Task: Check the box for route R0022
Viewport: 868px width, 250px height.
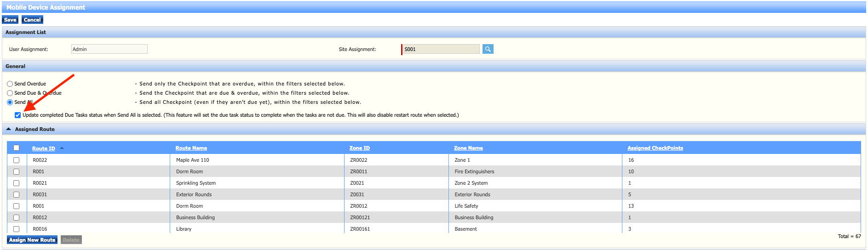Action: 17,160
